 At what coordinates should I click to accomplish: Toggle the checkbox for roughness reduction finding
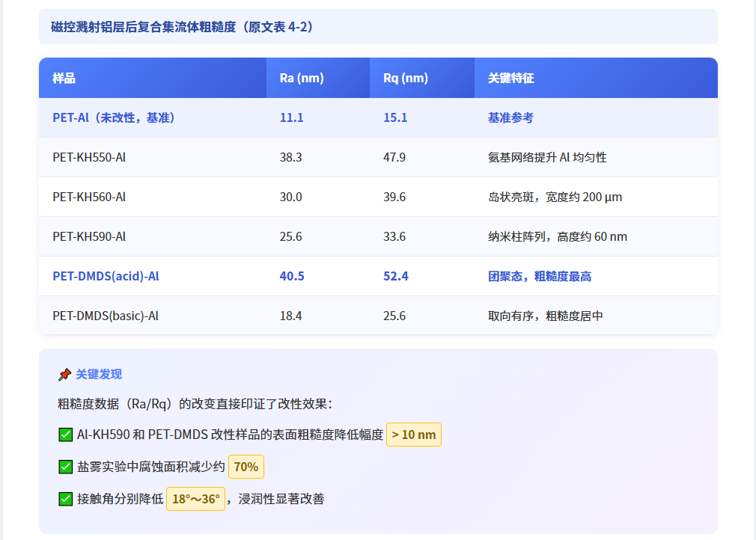(x=65, y=434)
